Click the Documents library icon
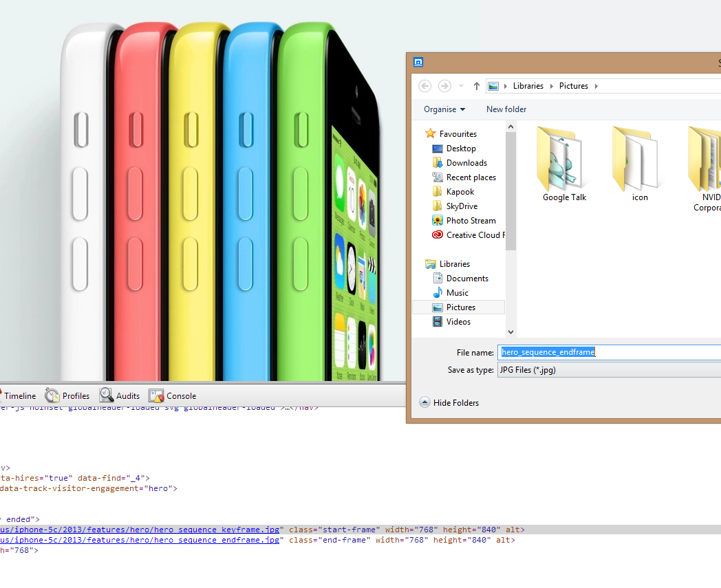This screenshot has height=588, width=721. coord(438,278)
